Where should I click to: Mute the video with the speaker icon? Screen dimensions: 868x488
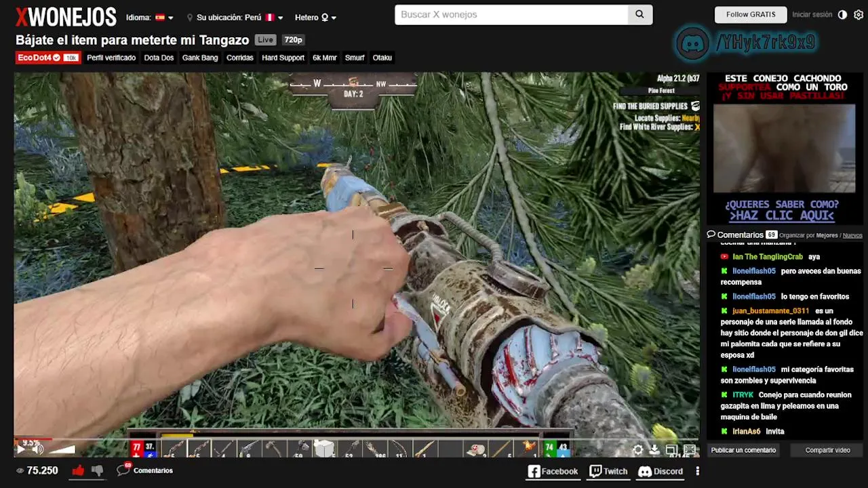tap(37, 449)
